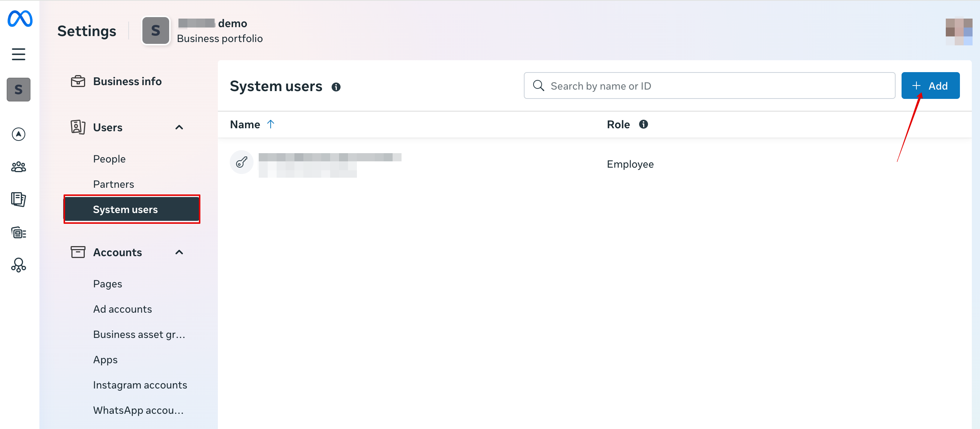Image resolution: width=980 pixels, height=429 pixels.
Task: Open the Ad accounts sidebar item
Action: tap(122, 309)
